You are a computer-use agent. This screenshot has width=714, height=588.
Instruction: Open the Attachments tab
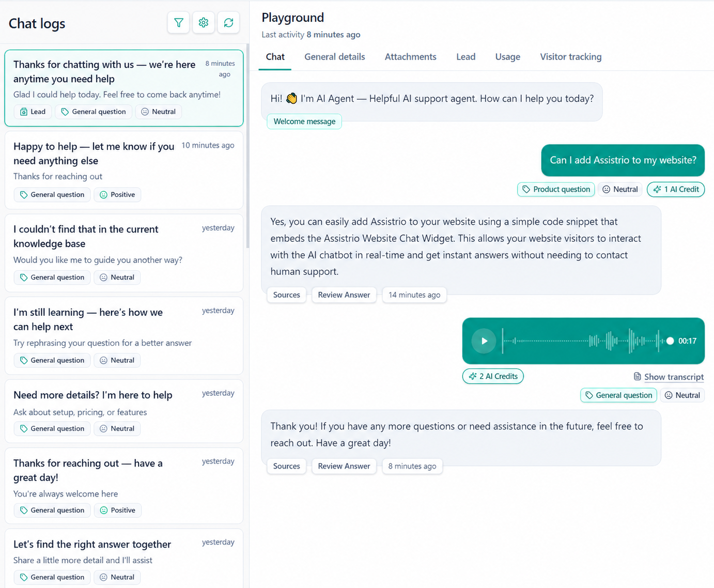(410, 57)
